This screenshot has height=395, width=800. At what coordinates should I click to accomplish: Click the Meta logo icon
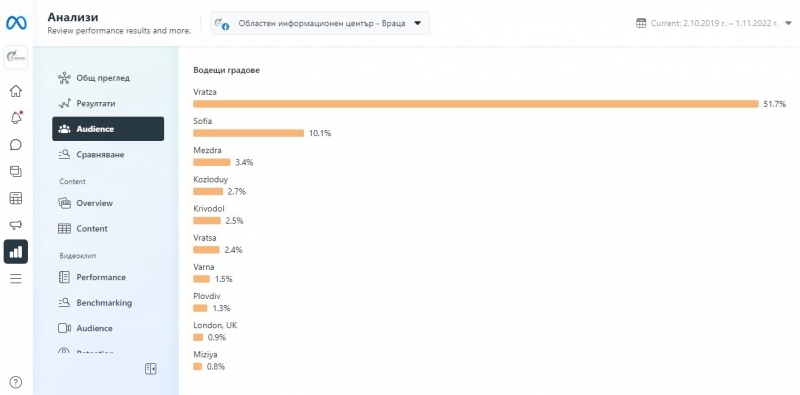(x=16, y=23)
